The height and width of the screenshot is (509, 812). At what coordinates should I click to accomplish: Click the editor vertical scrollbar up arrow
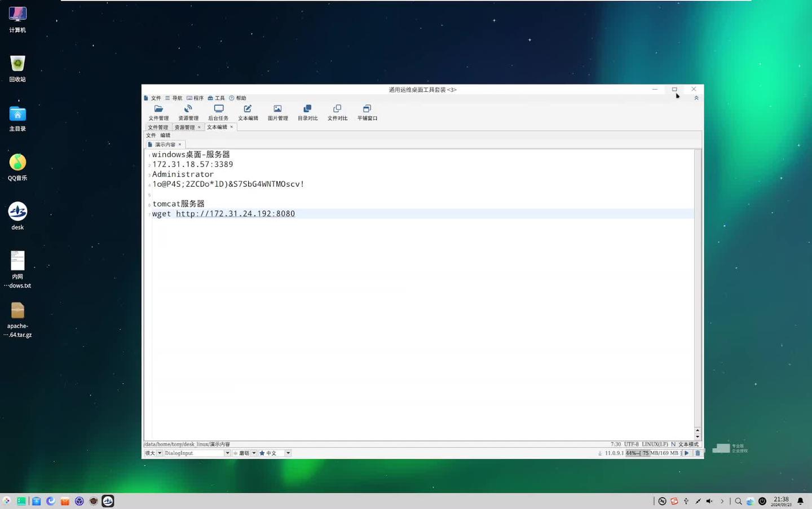click(x=698, y=431)
